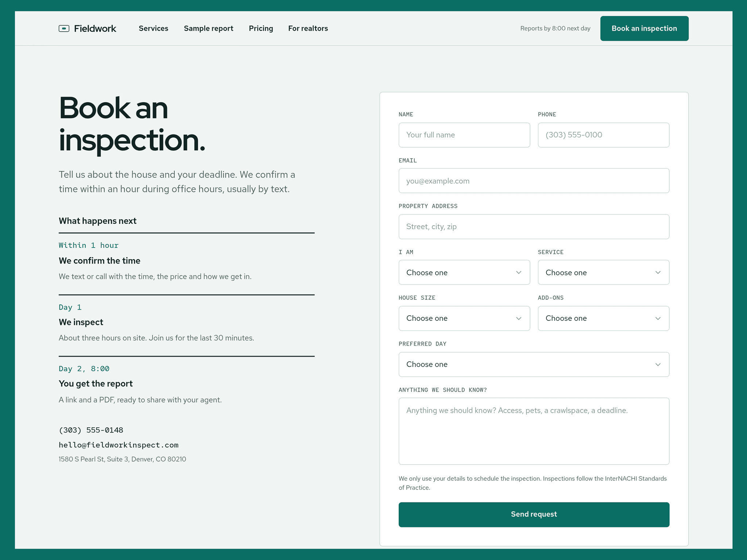Viewport: 747px width, 560px height.
Task: Click the Anything we should know textarea
Action: coord(534,431)
